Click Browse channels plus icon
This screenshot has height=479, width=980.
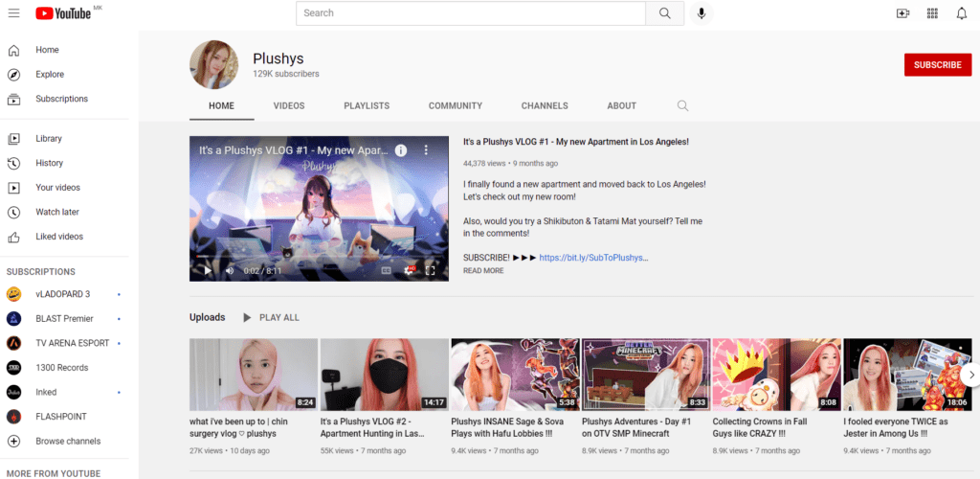click(13, 441)
